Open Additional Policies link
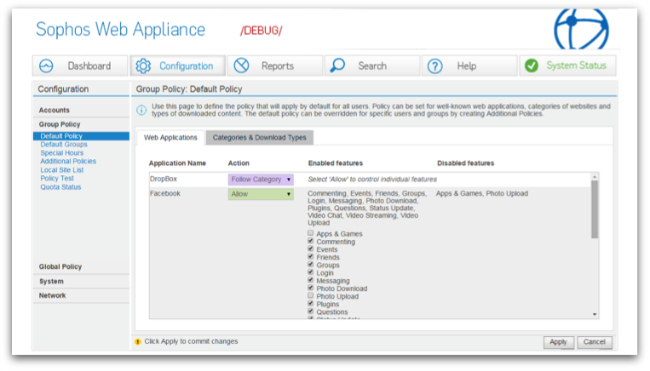650x371 pixels. (68, 161)
